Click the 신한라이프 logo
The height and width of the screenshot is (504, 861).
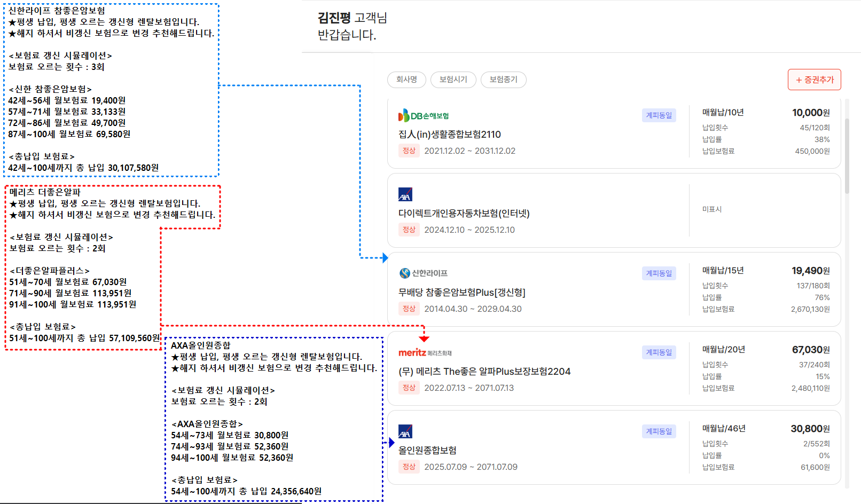coord(424,273)
